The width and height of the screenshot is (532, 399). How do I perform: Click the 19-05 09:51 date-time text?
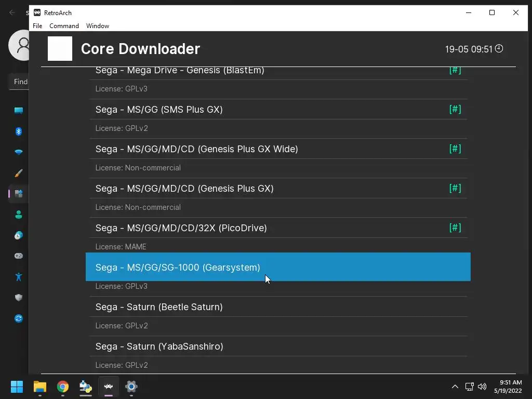tap(469, 49)
